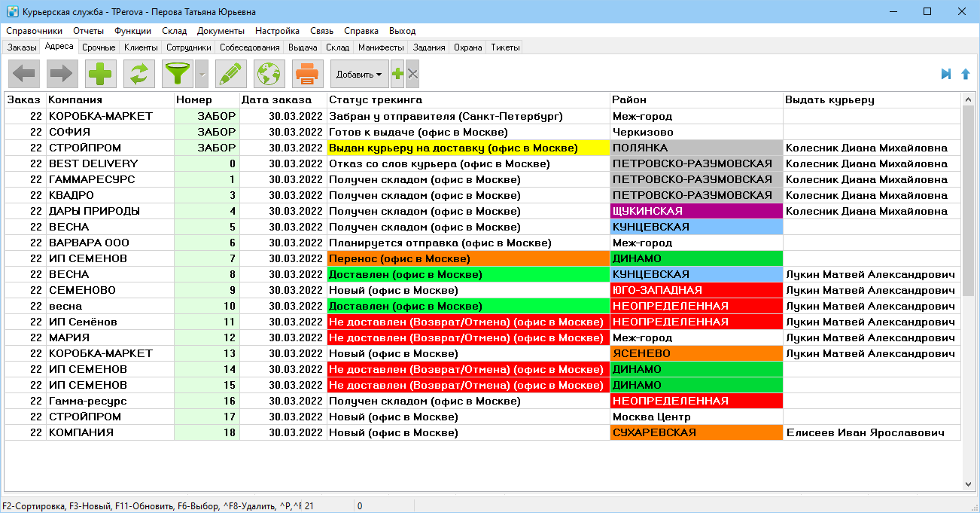Click the large green plus toolbar button
980x513 pixels.
pyautogui.click(x=102, y=74)
